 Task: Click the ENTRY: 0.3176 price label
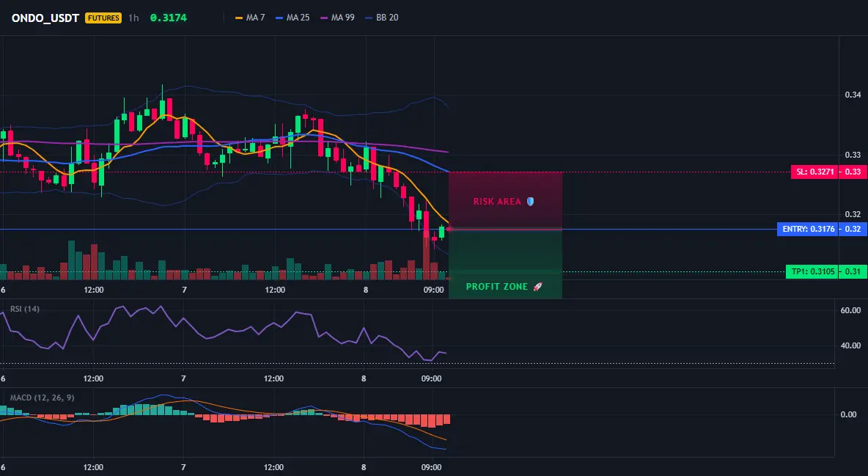click(808, 229)
